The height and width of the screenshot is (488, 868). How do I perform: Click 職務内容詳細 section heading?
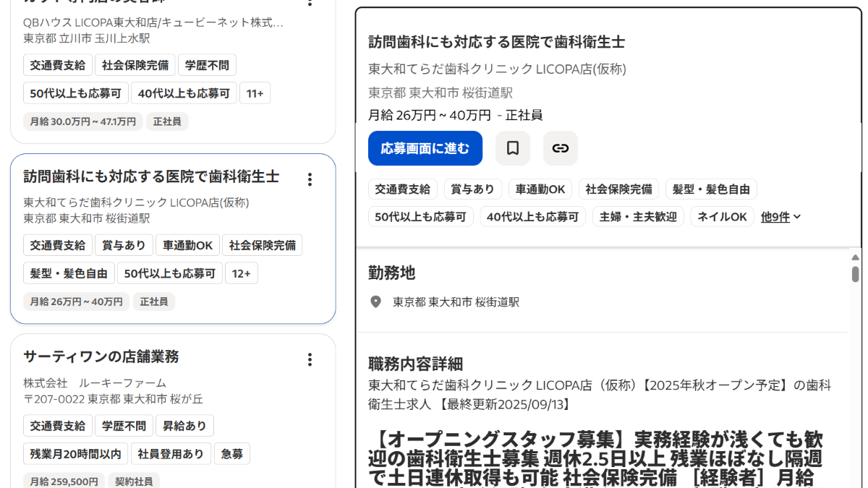416,364
